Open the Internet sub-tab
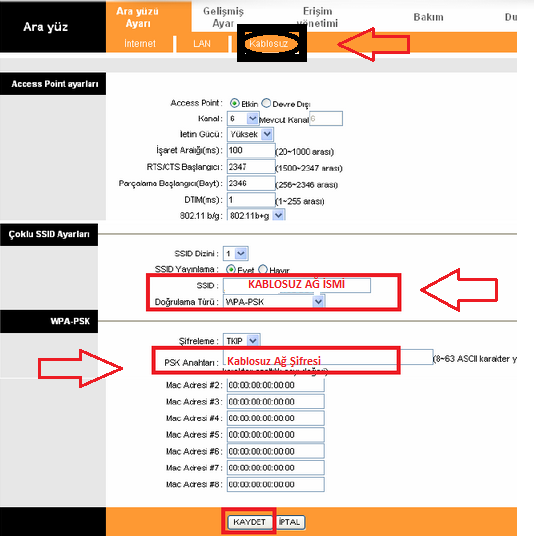Screen dimensions: 534x540 point(139,44)
